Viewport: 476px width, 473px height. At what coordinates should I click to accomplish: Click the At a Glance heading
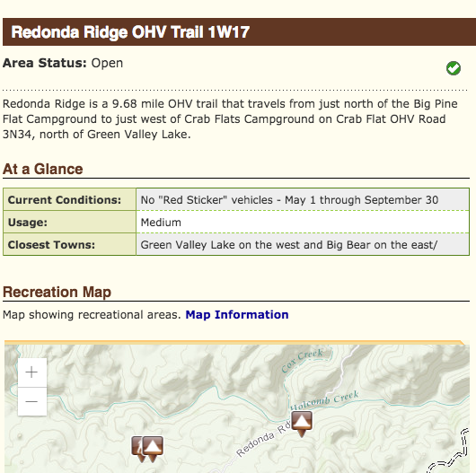(43, 169)
